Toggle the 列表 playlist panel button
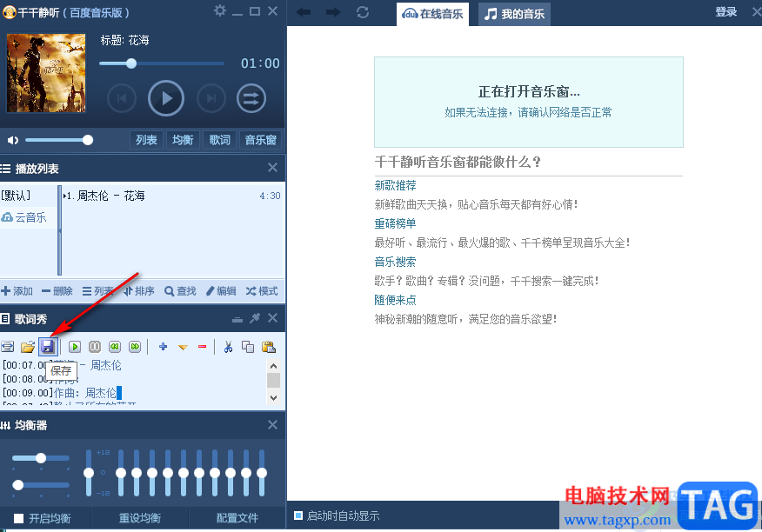The height and width of the screenshot is (532, 762). 146,140
